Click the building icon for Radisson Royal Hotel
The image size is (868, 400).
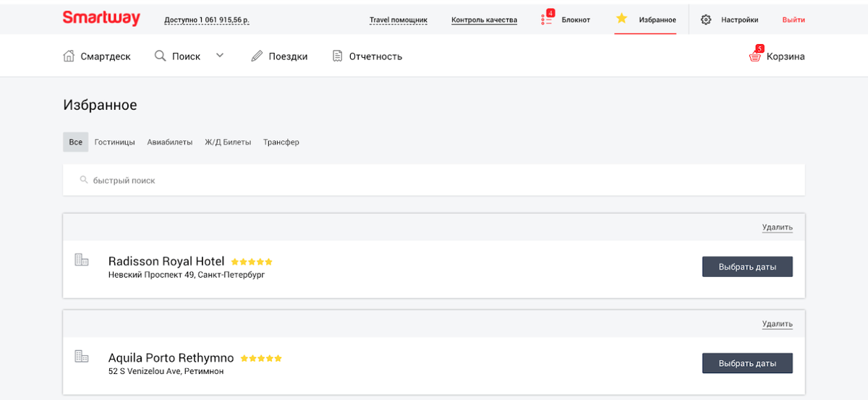[82, 260]
